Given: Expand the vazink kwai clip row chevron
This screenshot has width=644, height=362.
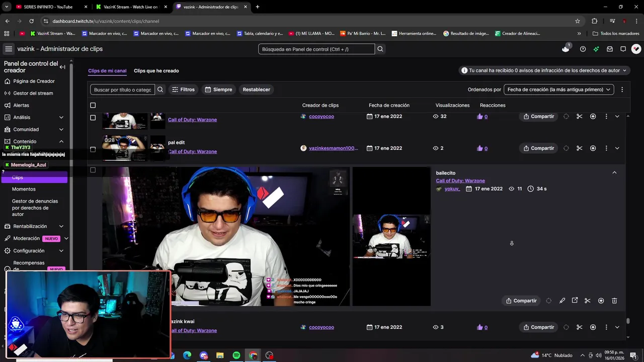Looking at the screenshot, I should [617, 327].
